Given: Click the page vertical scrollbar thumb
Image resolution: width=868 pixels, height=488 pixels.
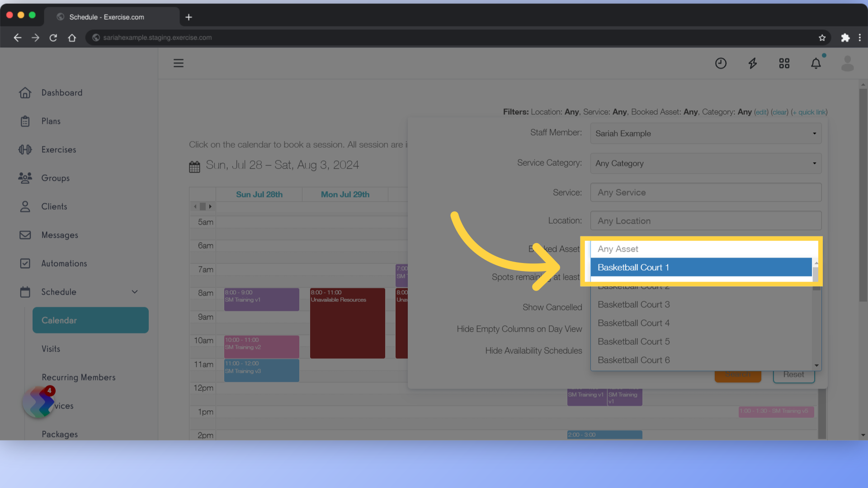Looking at the screenshot, I should click(863, 194).
